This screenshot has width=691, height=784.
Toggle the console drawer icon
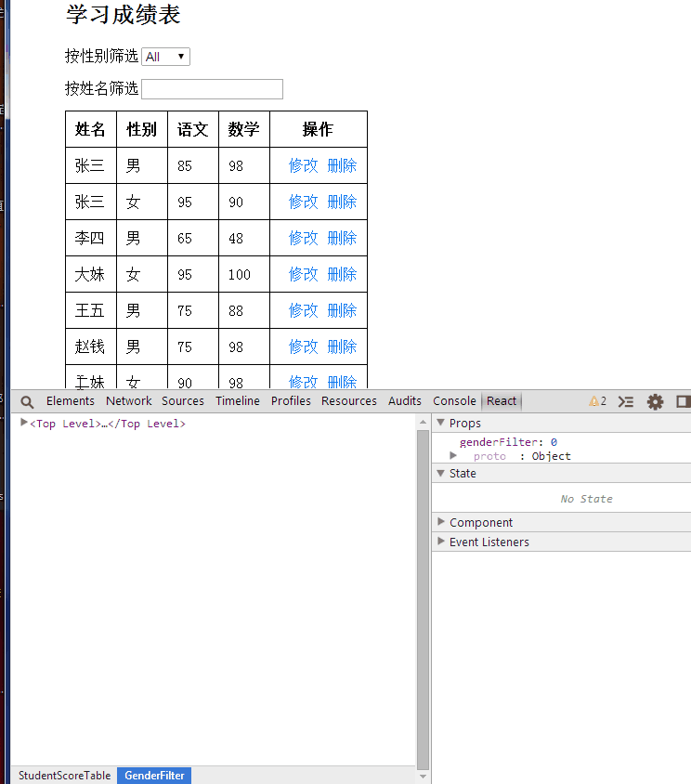click(626, 401)
